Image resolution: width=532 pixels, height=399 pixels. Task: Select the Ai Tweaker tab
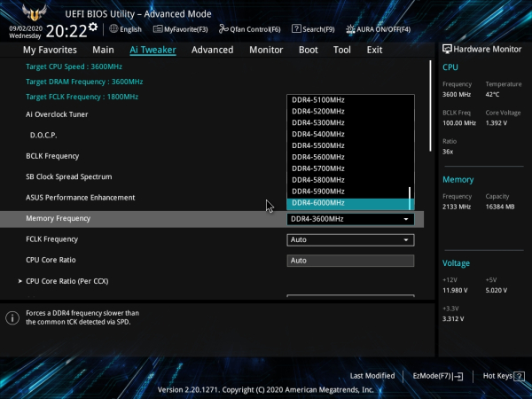coord(153,50)
